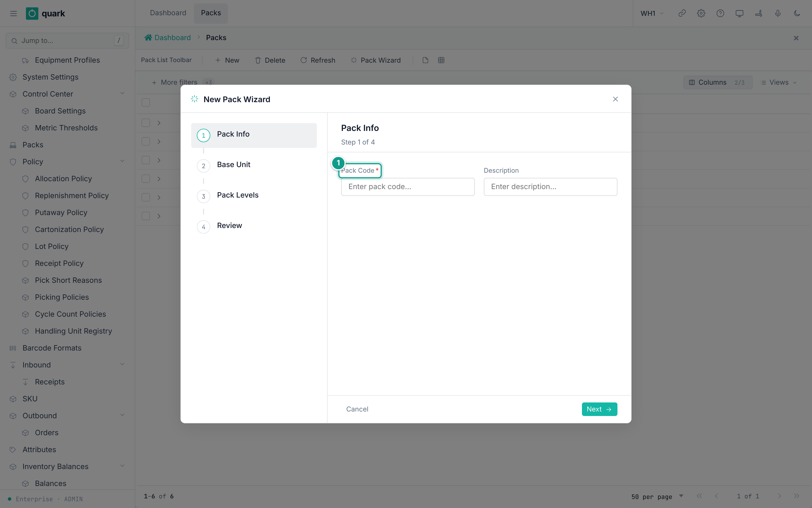Collapse the Outbound section chevron

[x=122, y=415]
